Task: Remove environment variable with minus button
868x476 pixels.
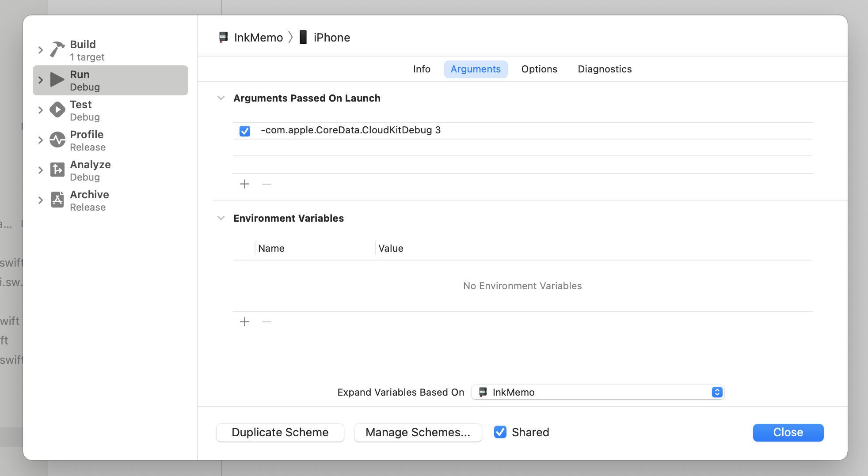Action: point(266,321)
